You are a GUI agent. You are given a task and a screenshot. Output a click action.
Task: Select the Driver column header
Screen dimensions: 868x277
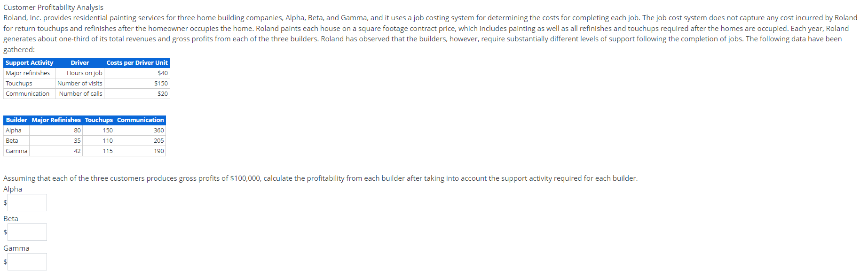(x=79, y=62)
